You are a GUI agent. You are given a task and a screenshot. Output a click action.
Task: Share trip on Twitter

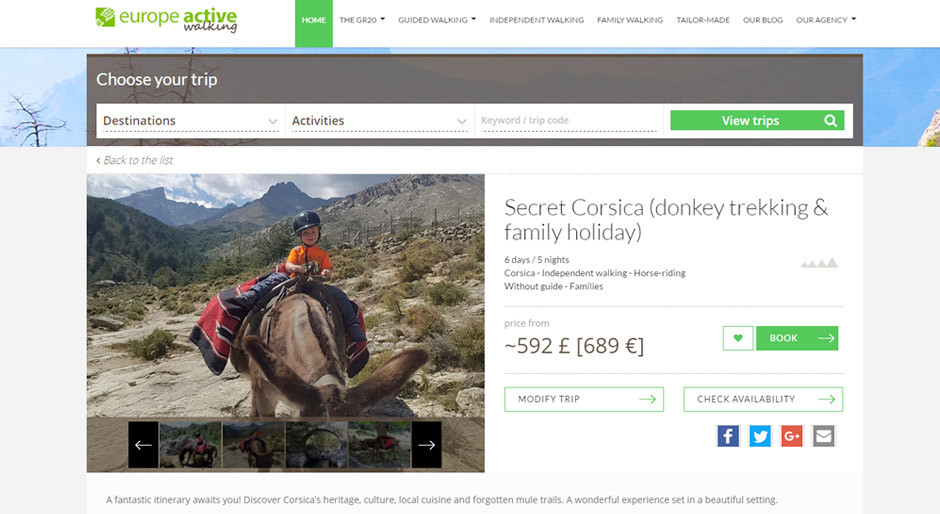click(760, 436)
